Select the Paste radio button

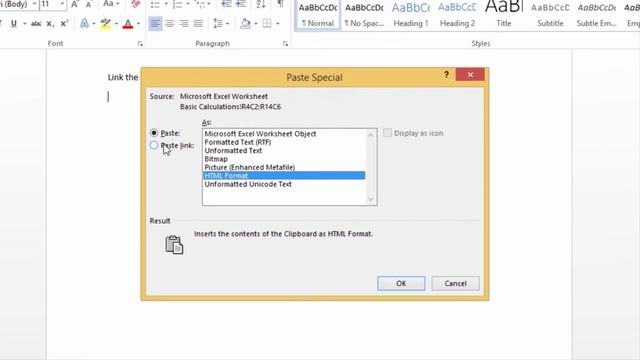[154, 133]
